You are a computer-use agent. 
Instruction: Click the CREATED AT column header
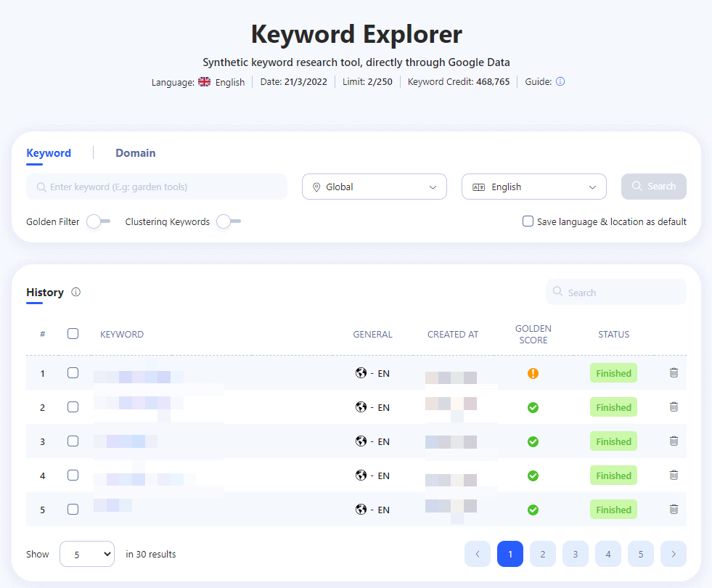(x=453, y=335)
